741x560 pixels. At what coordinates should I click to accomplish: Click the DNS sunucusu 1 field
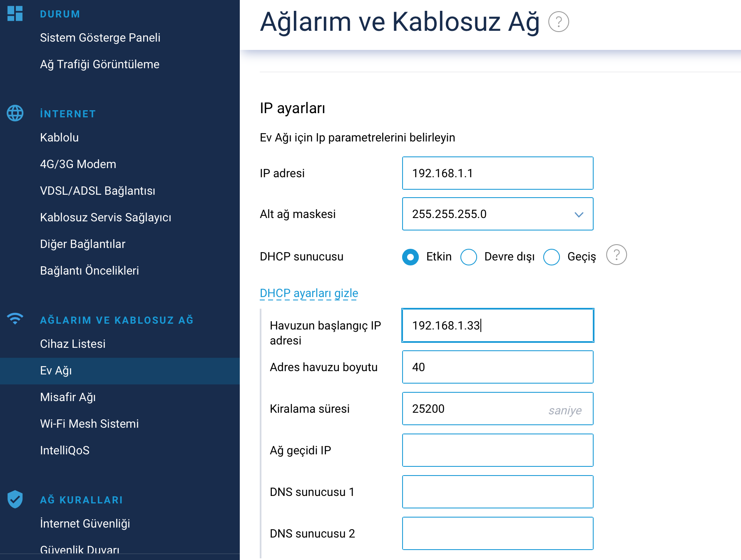point(497,492)
